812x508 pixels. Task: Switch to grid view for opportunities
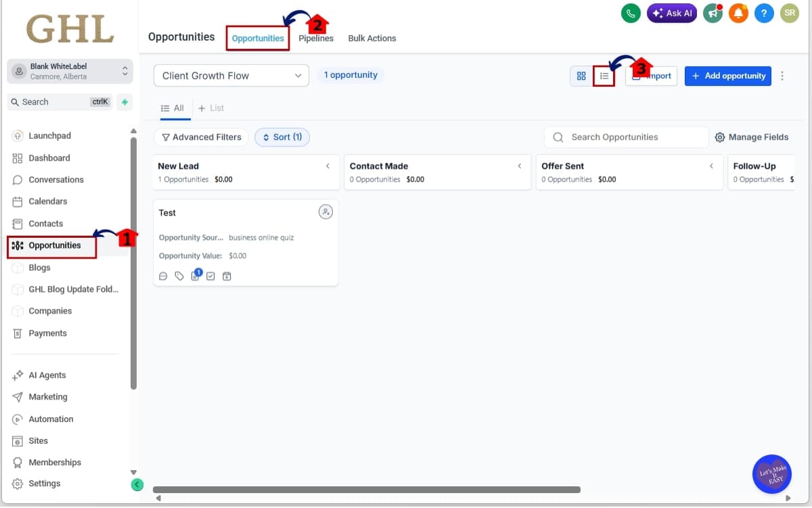click(581, 75)
